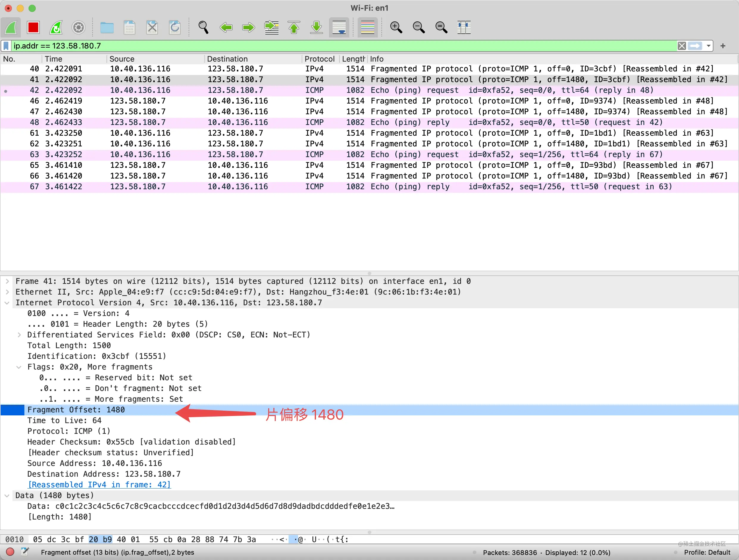The image size is (739, 560).
Task: Sort by the Source column header
Action: click(x=155, y=59)
